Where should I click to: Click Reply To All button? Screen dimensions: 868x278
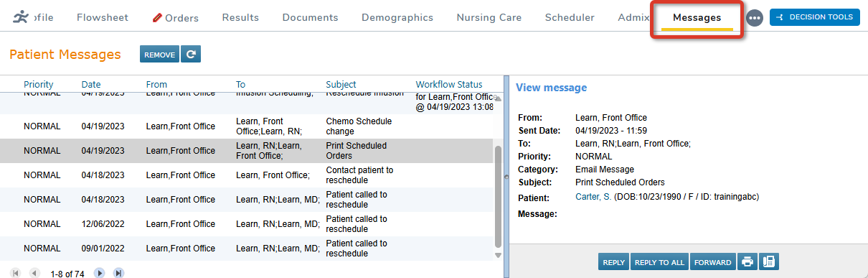tap(659, 262)
